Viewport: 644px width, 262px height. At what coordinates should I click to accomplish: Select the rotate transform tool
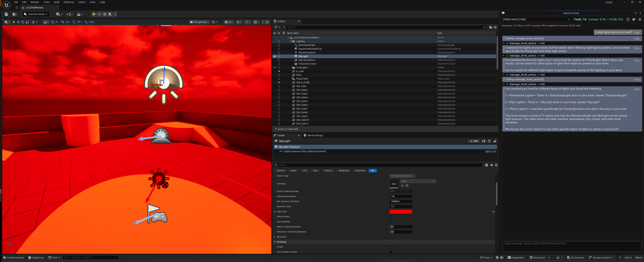tap(23, 22)
